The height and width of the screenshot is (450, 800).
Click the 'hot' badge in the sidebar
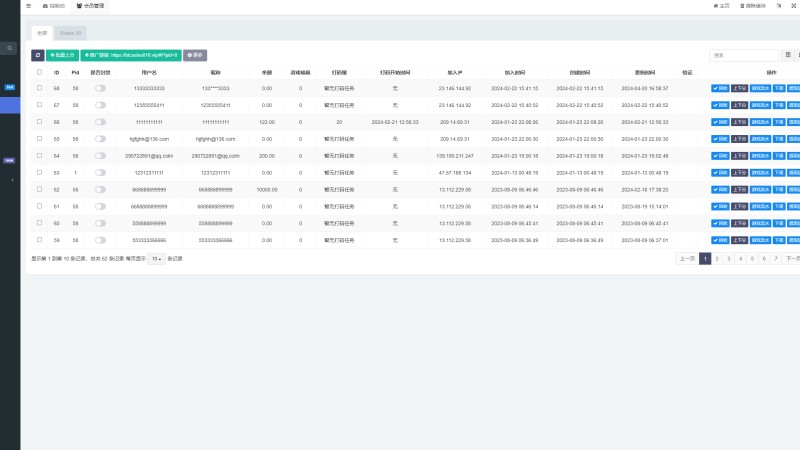coord(10,87)
